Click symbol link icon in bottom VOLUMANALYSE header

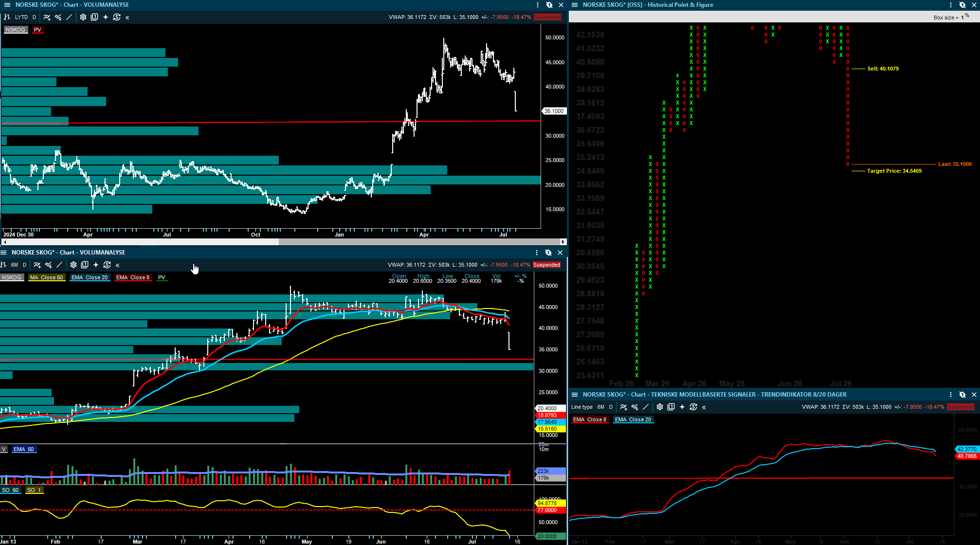point(548,253)
